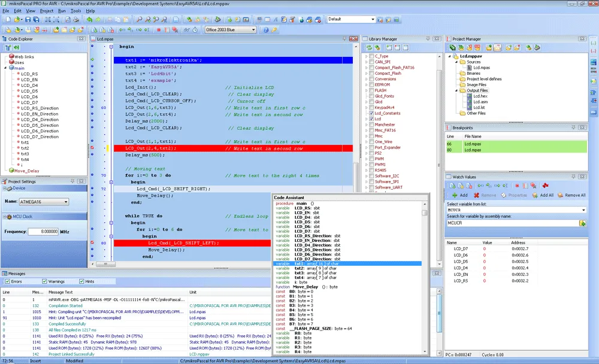This screenshot has width=599, height=364.
Task: Pin the Library Manager panel
Action: point(428,38)
